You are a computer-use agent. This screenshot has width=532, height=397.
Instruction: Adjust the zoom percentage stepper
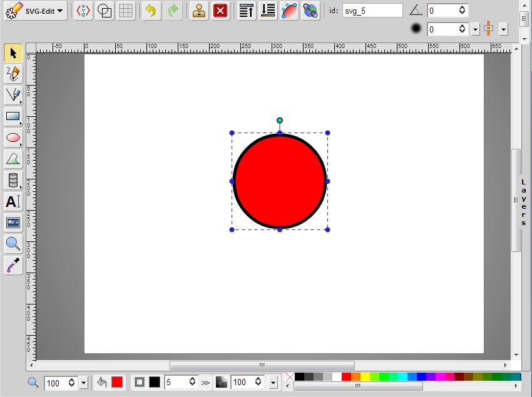(x=71, y=383)
